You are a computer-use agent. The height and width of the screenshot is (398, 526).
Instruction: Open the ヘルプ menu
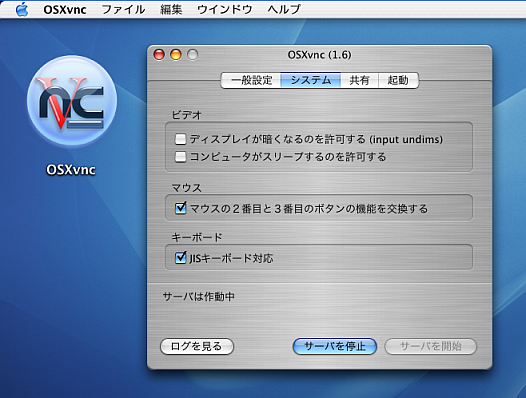coord(284,9)
